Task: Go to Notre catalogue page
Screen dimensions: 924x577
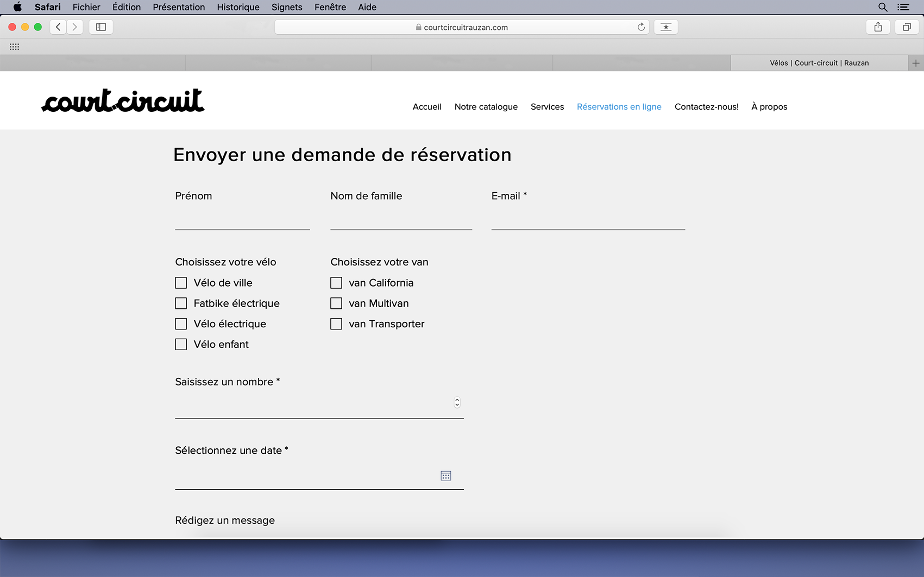Action: click(486, 107)
